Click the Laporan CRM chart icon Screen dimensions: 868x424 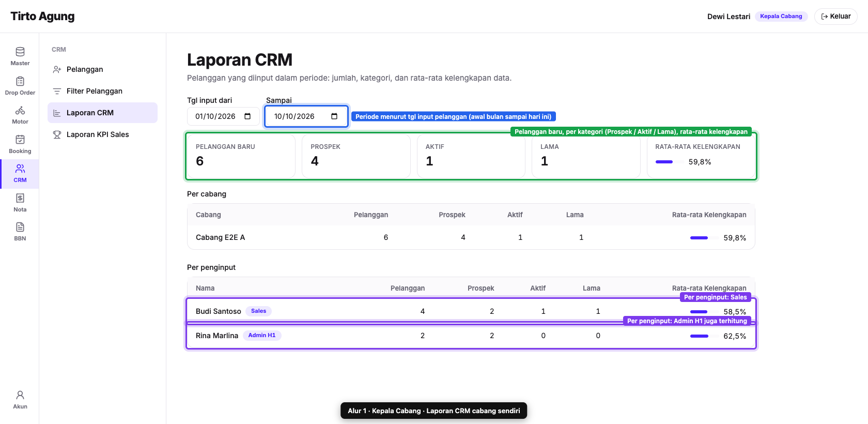tap(57, 113)
